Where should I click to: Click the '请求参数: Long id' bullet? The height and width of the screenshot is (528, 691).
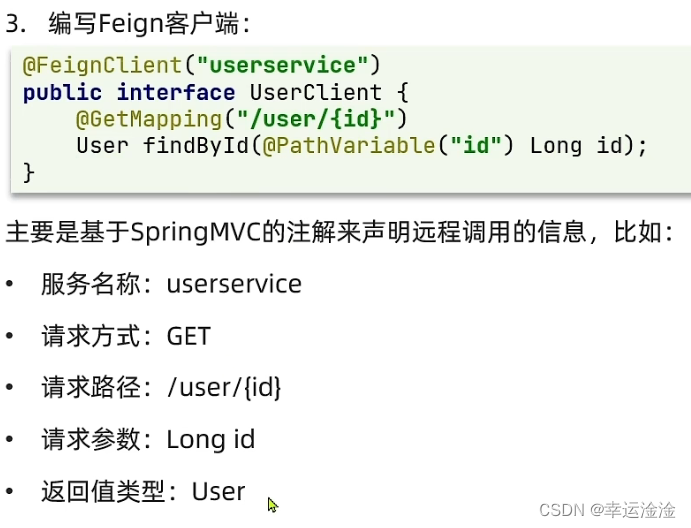(148, 439)
